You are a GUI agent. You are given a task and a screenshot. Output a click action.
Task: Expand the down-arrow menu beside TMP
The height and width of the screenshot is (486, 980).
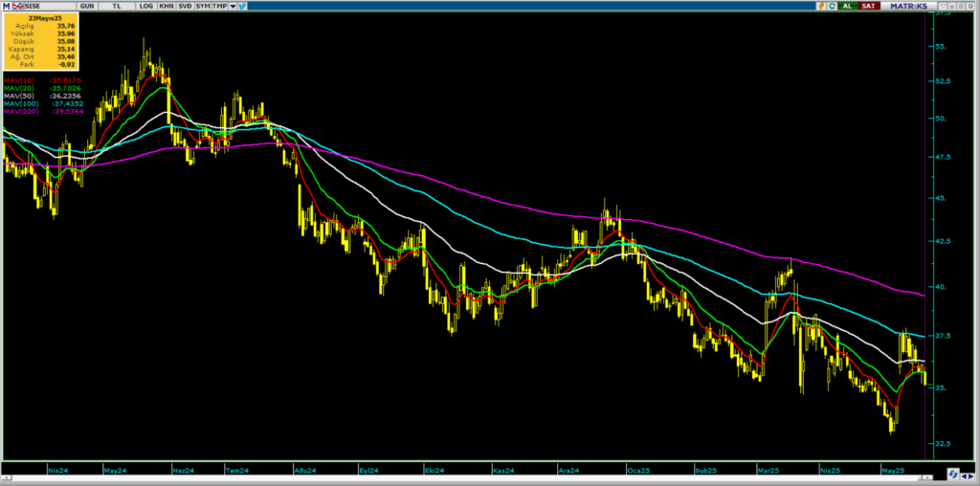click(233, 6)
